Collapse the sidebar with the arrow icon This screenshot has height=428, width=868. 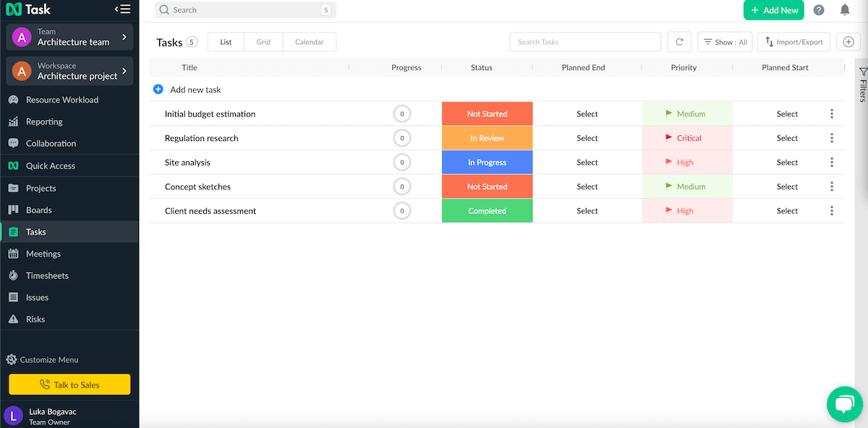pos(122,9)
